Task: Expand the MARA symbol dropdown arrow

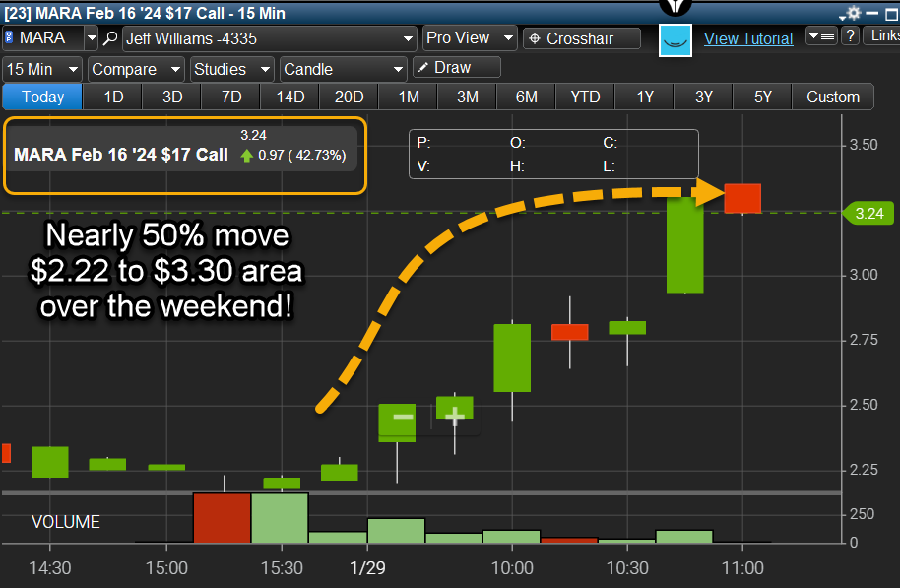Action: [92, 38]
